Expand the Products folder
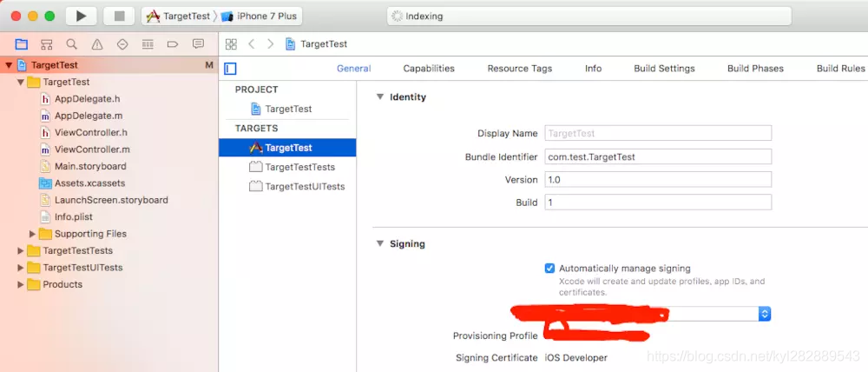Screen dimensions: 868x372 point(21,284)
